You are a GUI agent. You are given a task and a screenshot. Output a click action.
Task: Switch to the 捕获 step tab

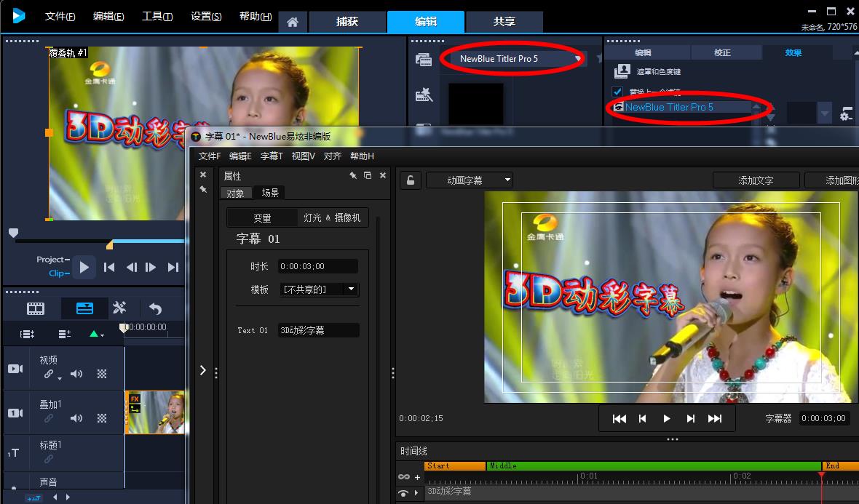pos(347,22)
